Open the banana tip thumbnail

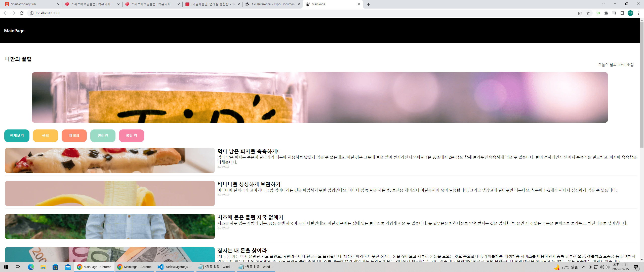[110, 193]
